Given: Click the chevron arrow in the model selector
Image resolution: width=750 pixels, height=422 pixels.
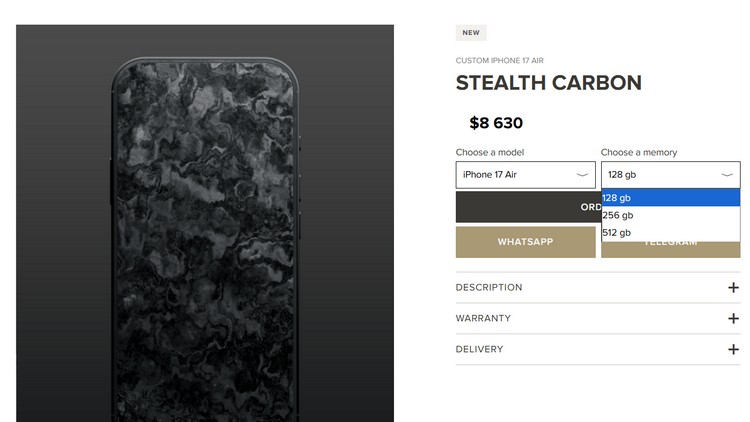Looking at the screenshot, I should [x=582, y=175].
